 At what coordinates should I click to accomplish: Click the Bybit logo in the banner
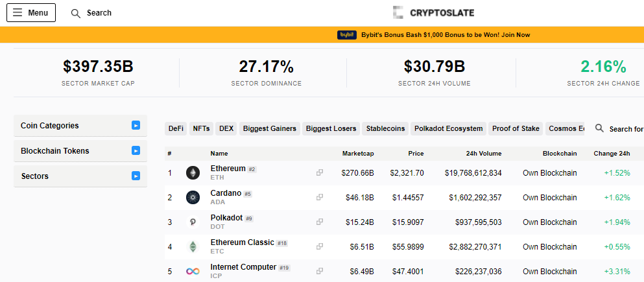346,35
